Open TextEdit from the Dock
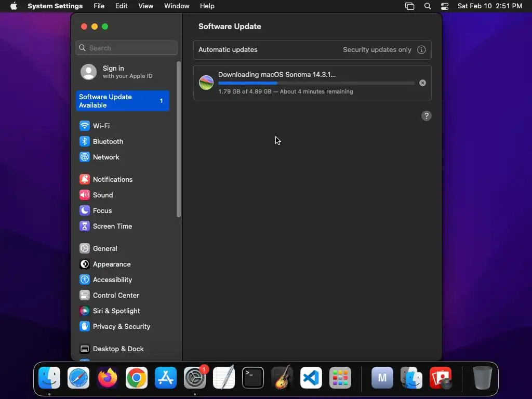This screenshot has width=532, height=399. click(224, 378)
